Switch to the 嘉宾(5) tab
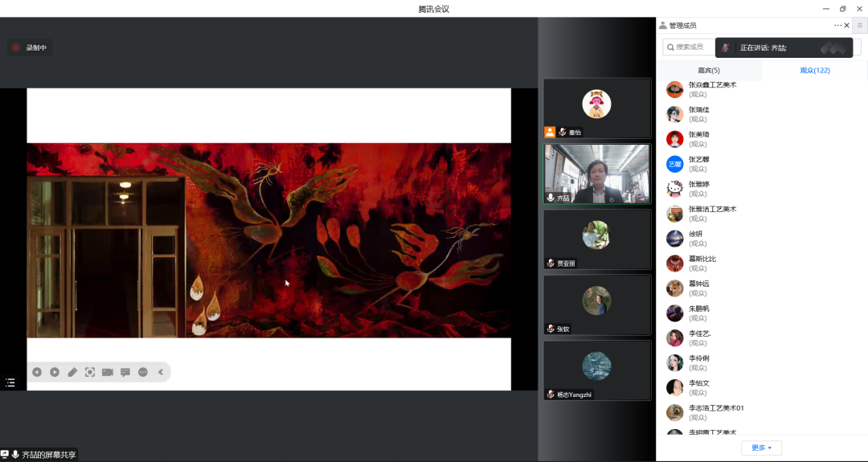The height and width of the screenshot is (462, 868). 709,71
